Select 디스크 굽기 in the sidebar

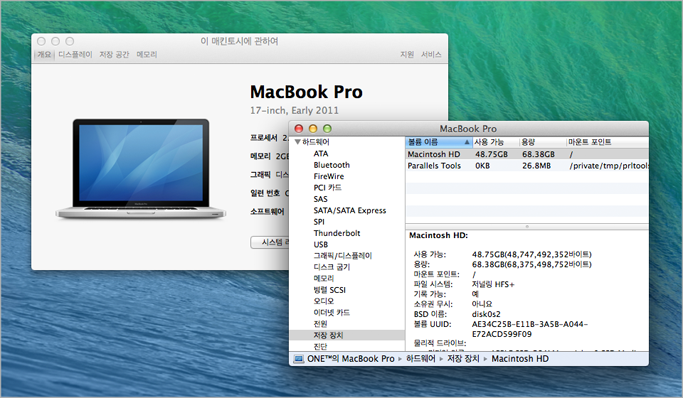coord(331,267)
